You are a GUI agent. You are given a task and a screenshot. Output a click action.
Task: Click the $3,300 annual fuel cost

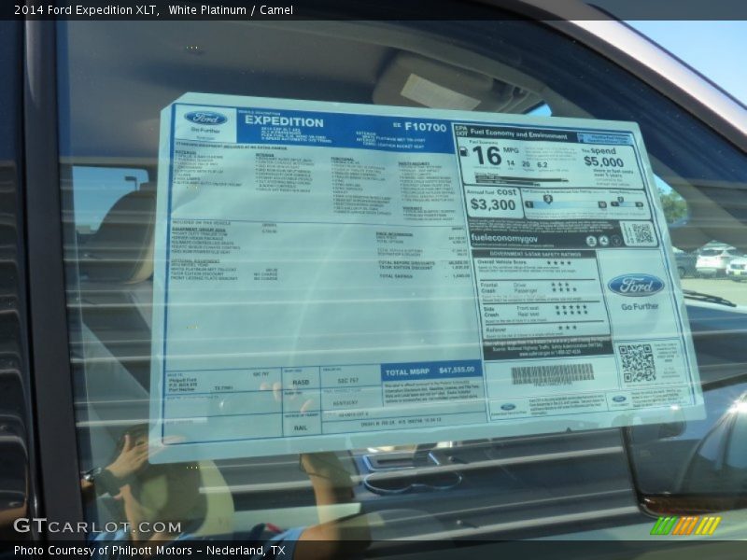pos(493,203)
